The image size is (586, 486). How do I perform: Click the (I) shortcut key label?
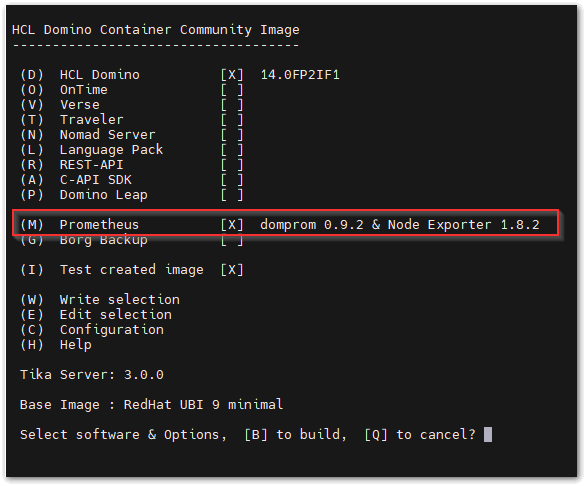point(32,270)
